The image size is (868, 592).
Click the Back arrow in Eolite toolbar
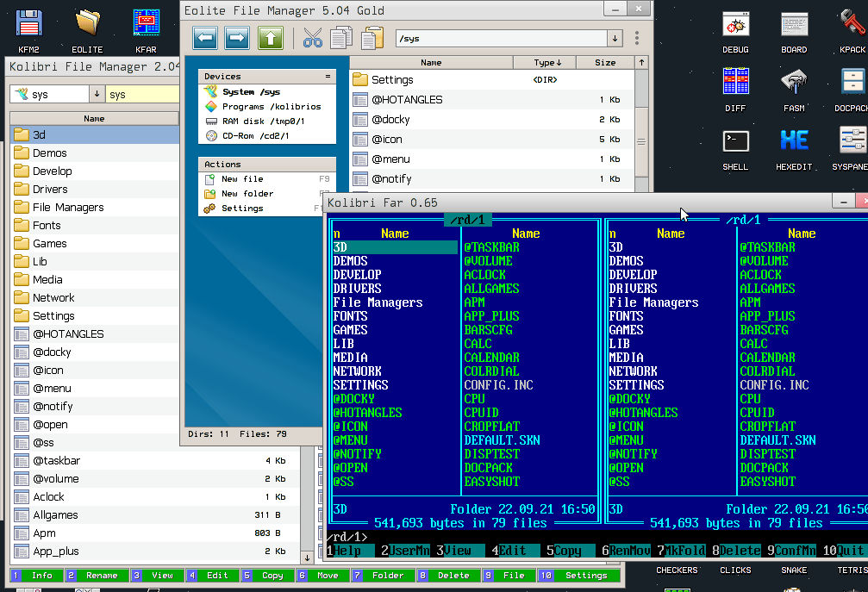coord(205,38)
